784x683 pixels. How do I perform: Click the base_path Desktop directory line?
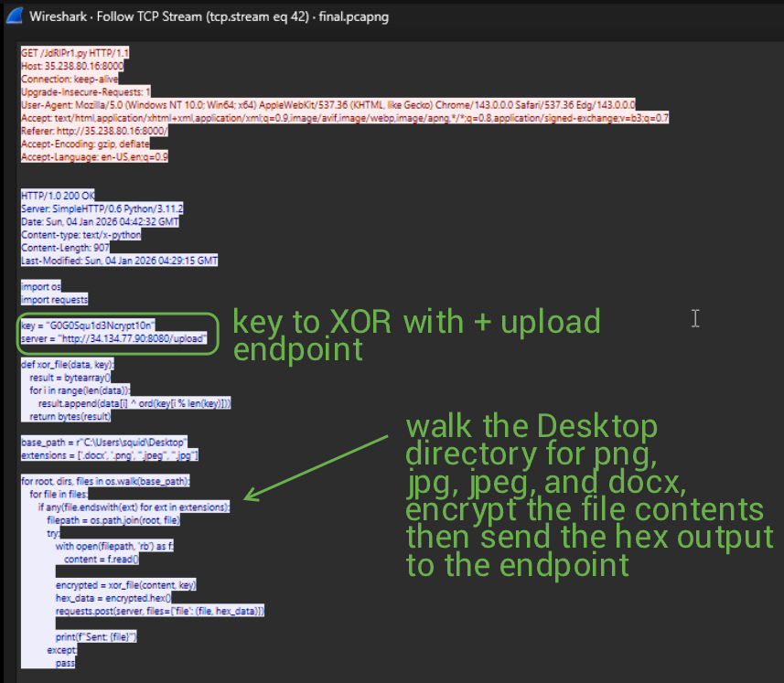104,442
